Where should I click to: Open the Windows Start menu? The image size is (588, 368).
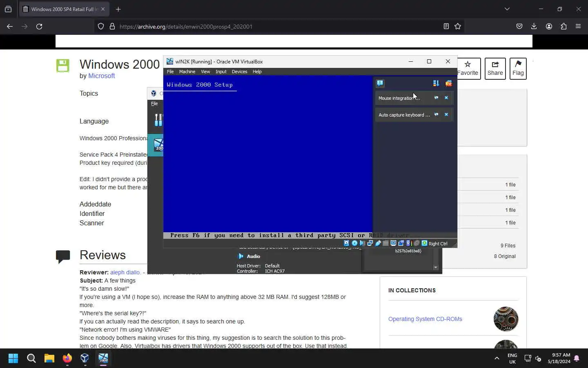pos(13,358)
